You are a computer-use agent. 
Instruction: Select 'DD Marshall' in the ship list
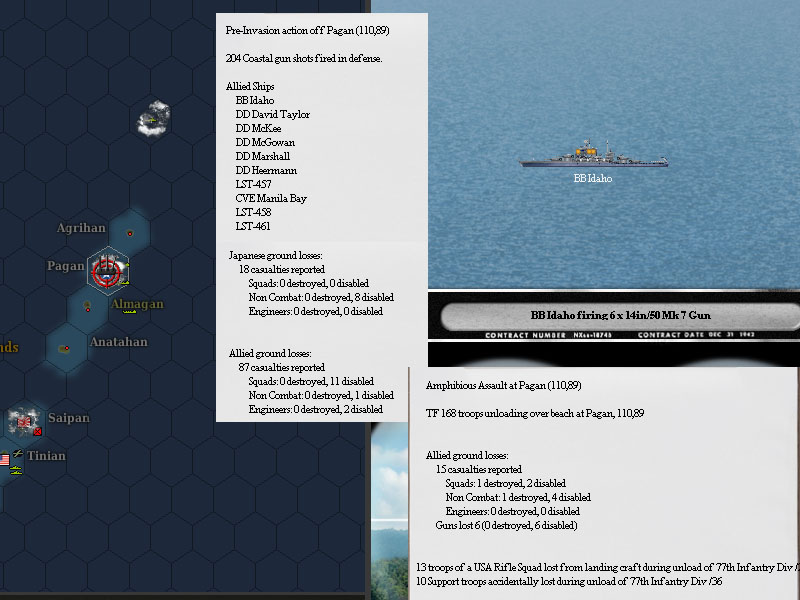pos(263,157)
